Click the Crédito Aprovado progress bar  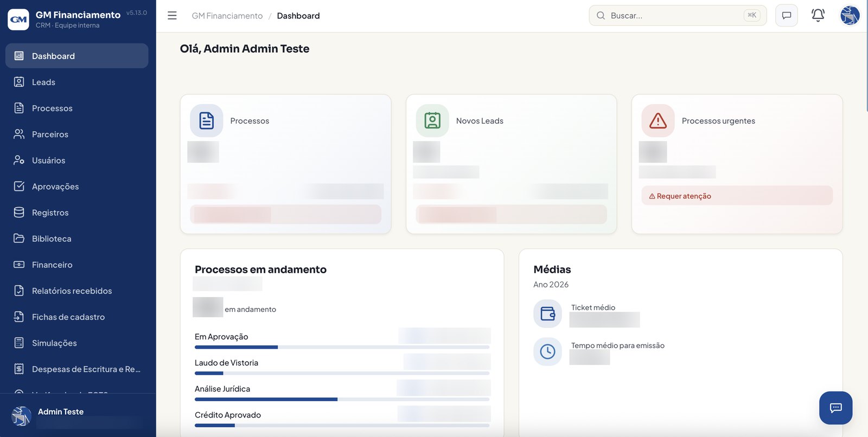pyautogui.click(x=342, y=425)
